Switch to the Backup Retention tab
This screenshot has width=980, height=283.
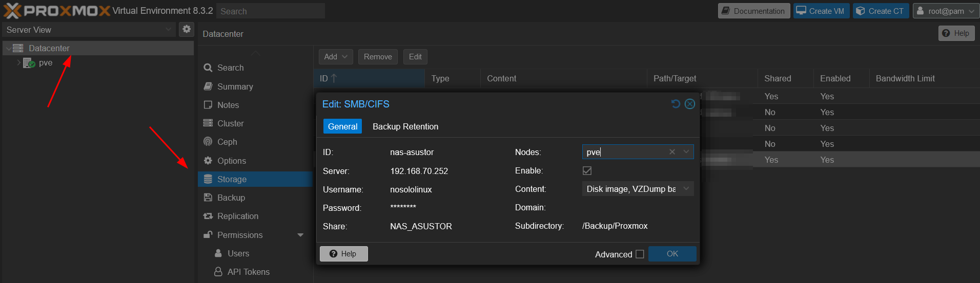coord(405,126)
